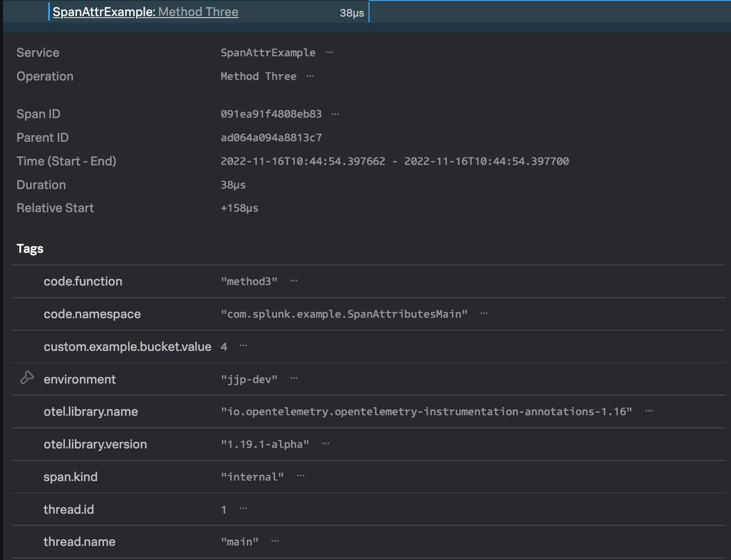
Task: Open the ellipsis menu for thread.name value
Action: point(275,541)
